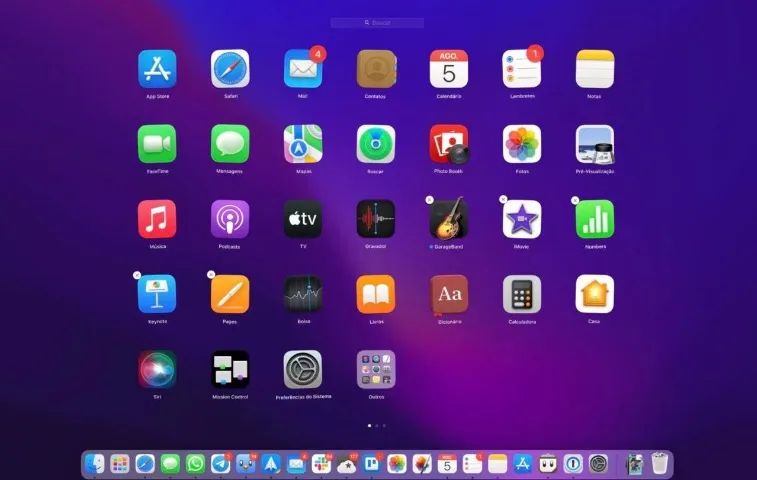757x480 pixels.
Task: Focus the Buscar search field
Action: tap(377, 23)
